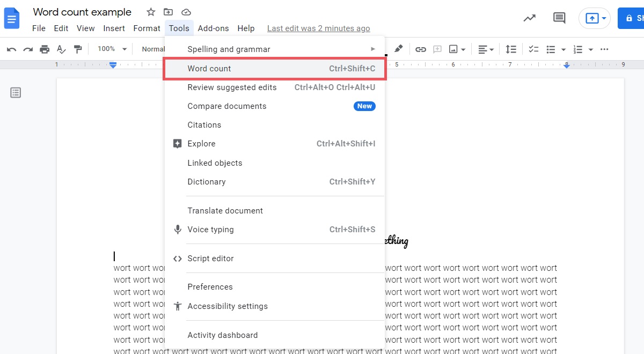Toggle the checklist formatting button
Viewport: 644px width, 354px height.
pos(533,49)
